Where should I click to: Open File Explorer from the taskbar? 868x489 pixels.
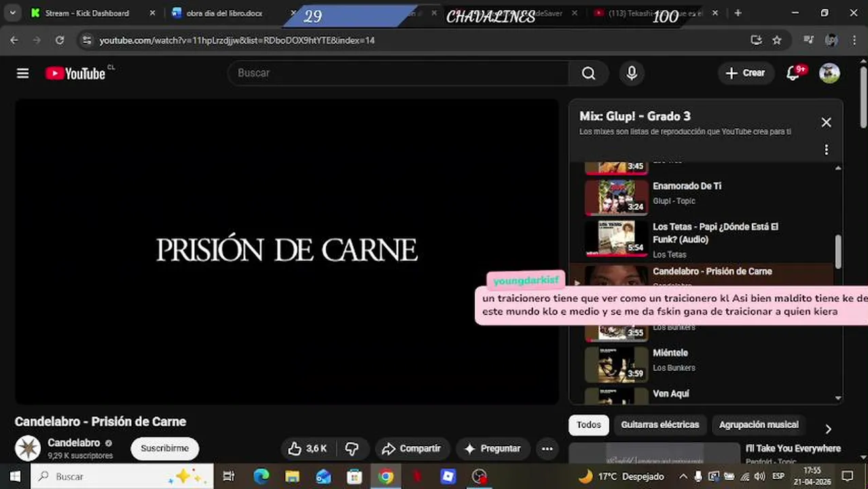(x=292, y=476)
